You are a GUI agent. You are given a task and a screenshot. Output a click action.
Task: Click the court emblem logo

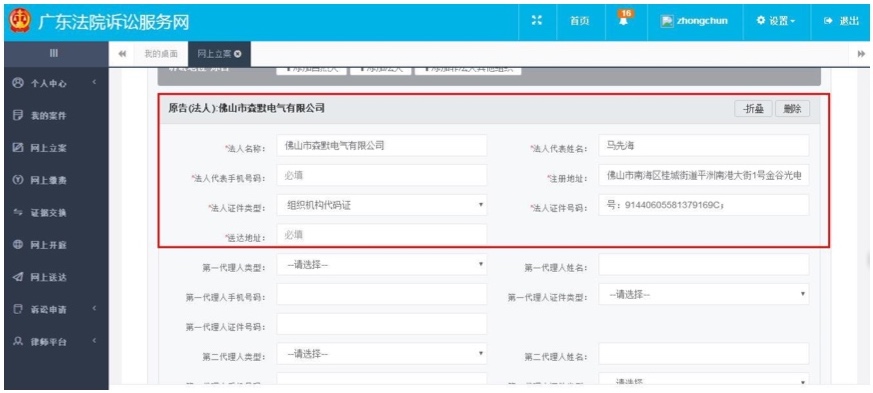click(x=20, y=21)
